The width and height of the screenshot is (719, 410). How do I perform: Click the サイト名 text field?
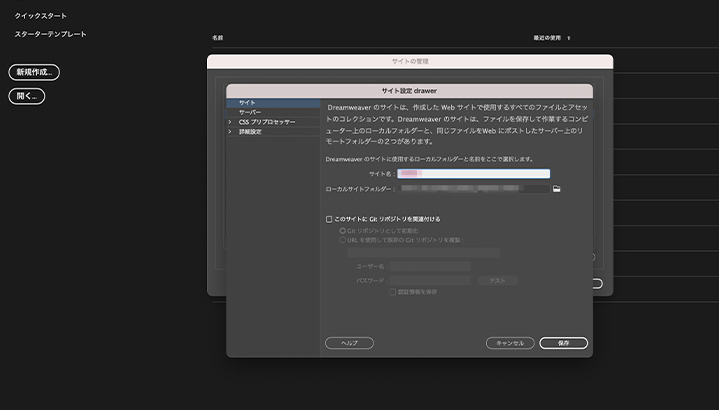click(473, 174)
